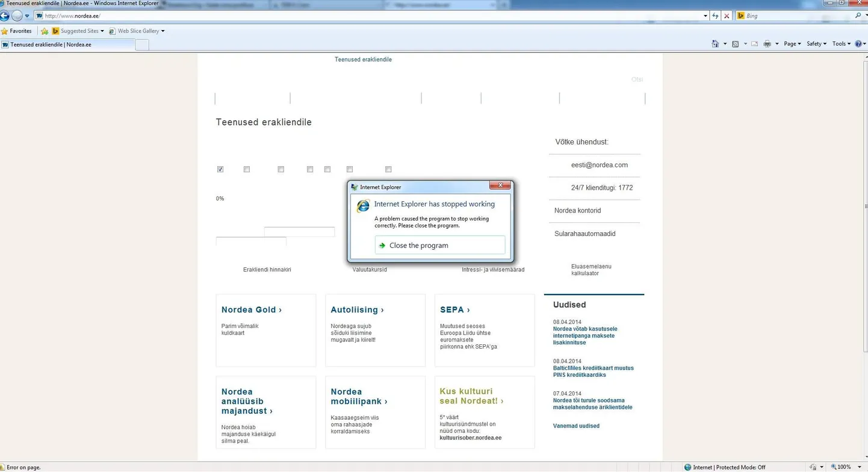Viewport: 868px width, 472px height.
Task: Click the RSS Feeds toolbar icon
Action: (735, 44)
